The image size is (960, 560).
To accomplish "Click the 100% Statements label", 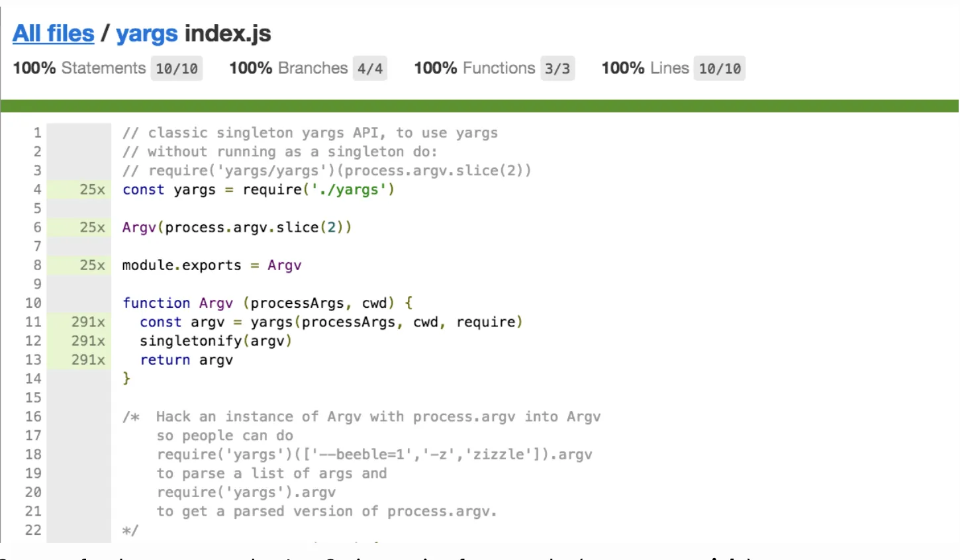I will click(x=79, y=68).
